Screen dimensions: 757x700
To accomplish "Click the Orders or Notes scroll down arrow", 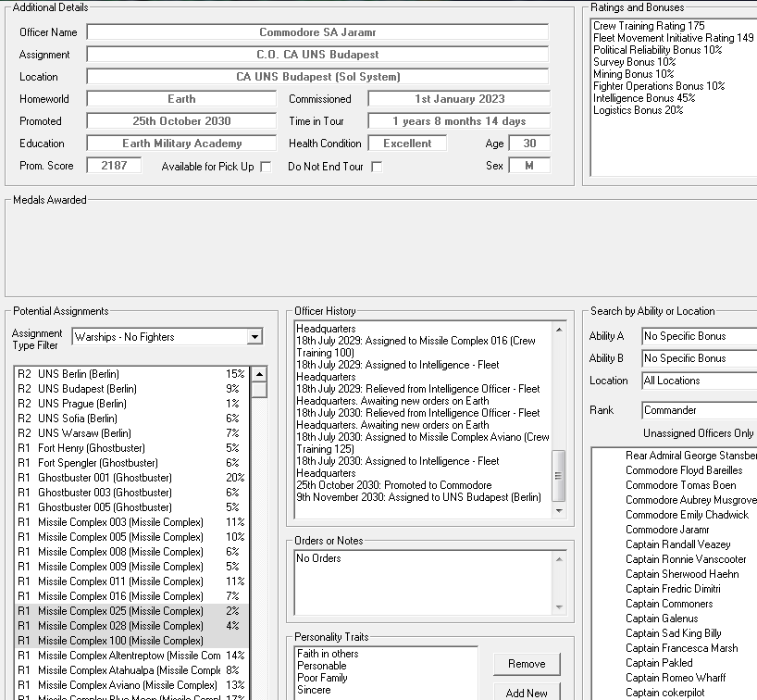I will click(x=559, y=606).
